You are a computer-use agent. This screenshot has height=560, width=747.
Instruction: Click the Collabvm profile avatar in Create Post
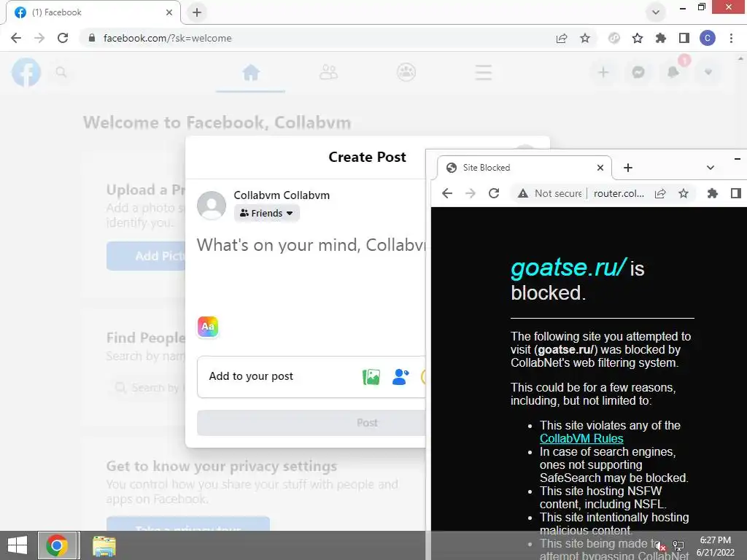click(212, 205)
